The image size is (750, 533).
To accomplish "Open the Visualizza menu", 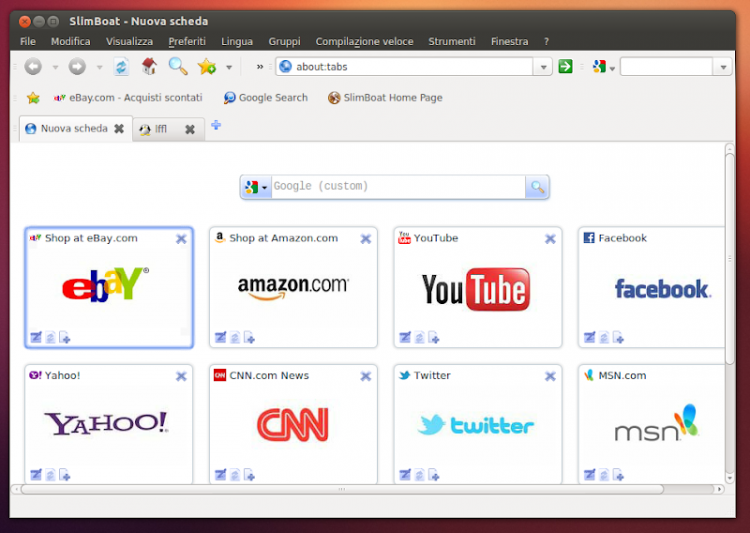I will click(x=130, y=42).
